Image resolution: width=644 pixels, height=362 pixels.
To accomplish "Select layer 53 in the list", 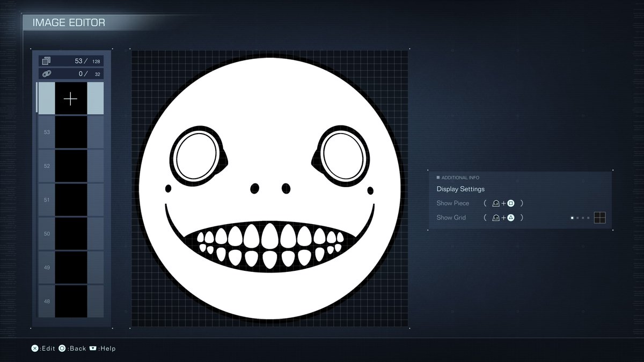I will (70, 132).
